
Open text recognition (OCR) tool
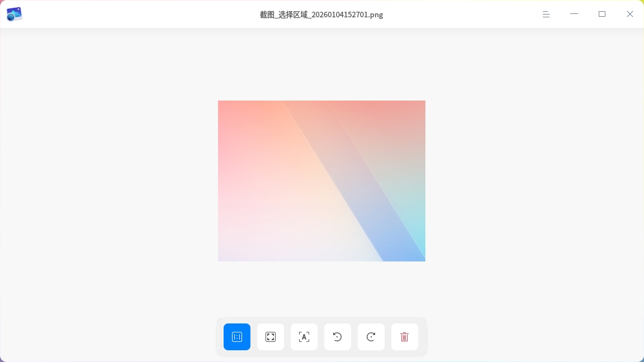tap(304, 337)
